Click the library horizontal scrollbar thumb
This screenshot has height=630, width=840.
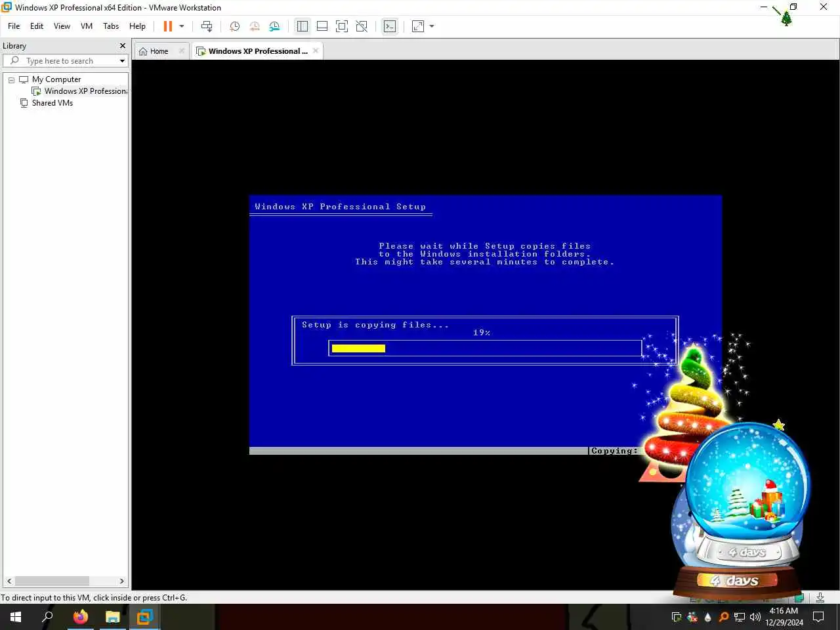(x=52, y=581)
